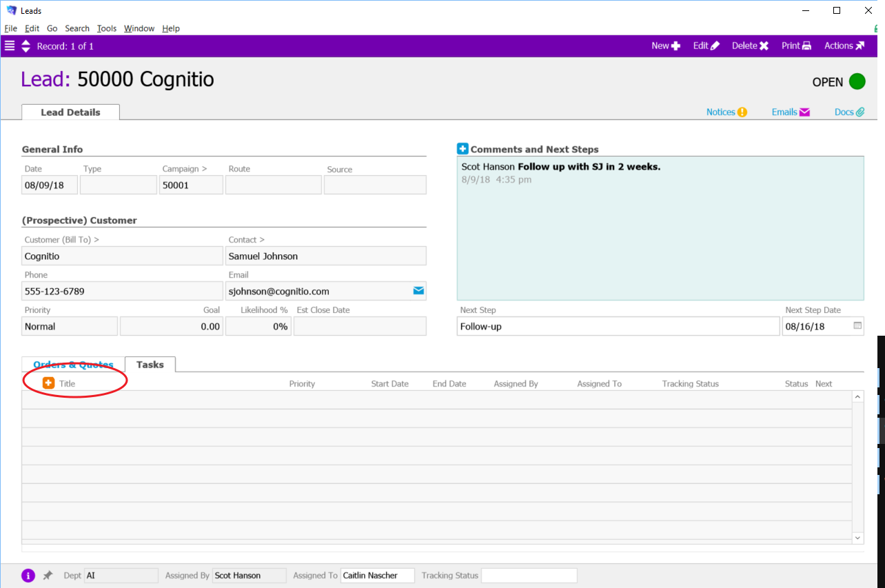Add a comment using the blue plus icon
Image resolution: width=885 pixels, height=588 pixels.
click(x=462, y=149)
